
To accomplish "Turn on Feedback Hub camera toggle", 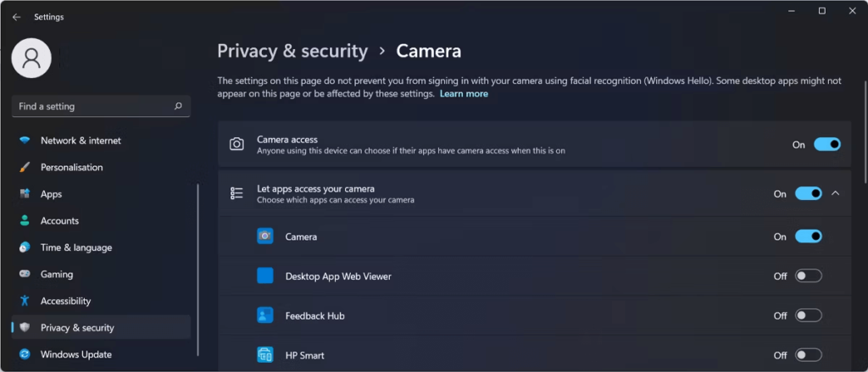I will point(809,315).
